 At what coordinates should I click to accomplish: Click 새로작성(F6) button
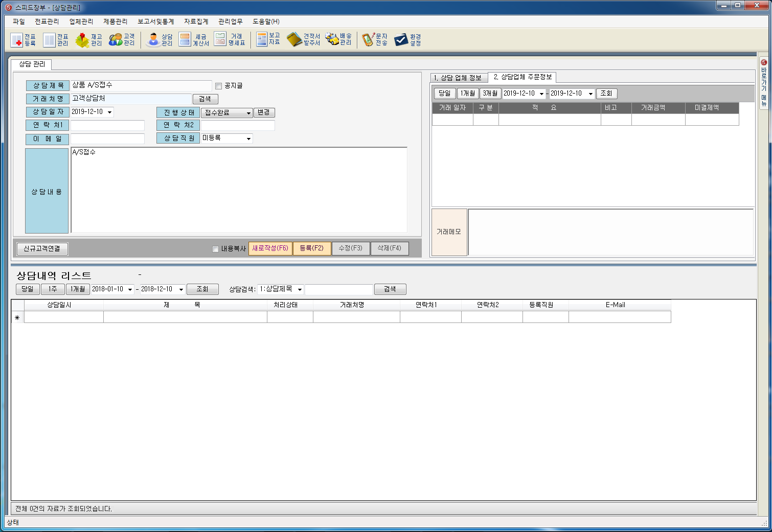tap(270, 248)
